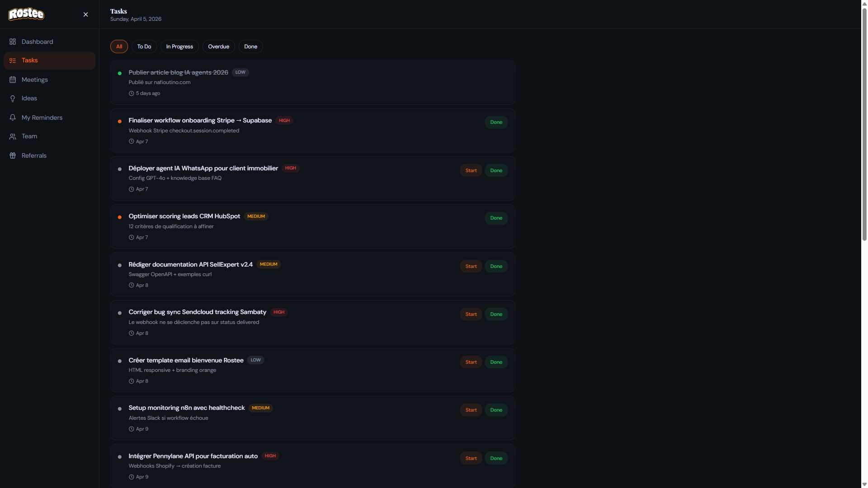Click the Ideas lightbulb icon
Screen dimensions: 868x488
point(13,99)
